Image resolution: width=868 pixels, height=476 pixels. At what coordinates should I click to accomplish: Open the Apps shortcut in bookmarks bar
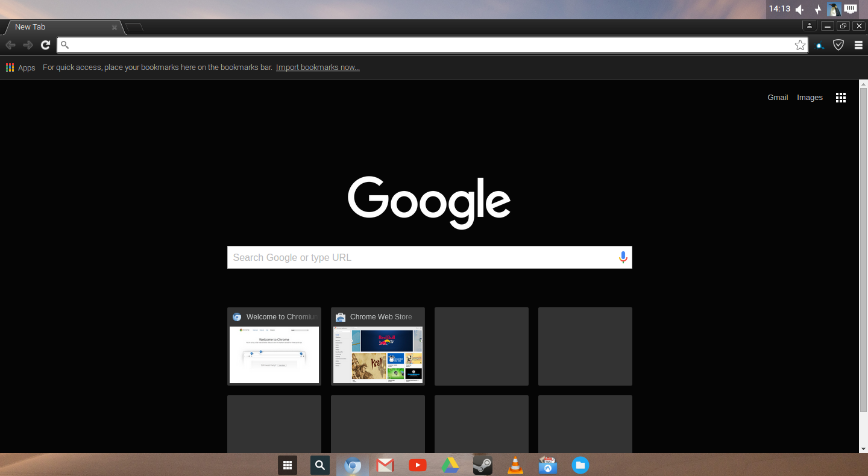20,67
